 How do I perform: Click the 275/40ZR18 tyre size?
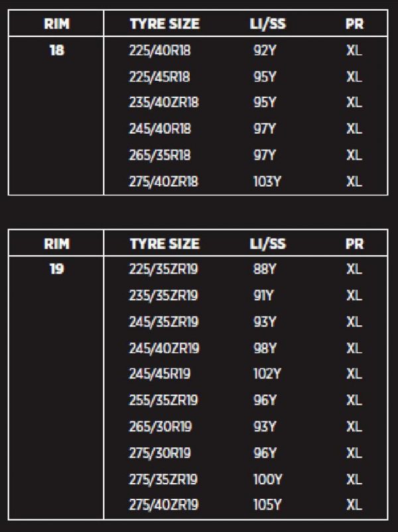[x=163, y=182]
